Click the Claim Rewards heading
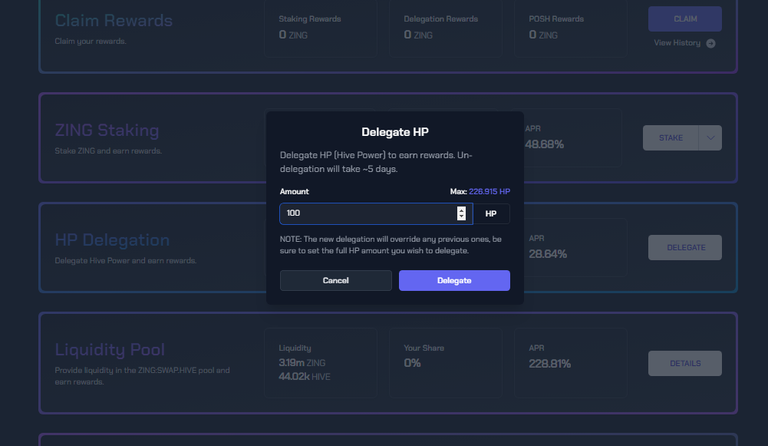Screen dimensions: 768x446 coord(114,21)
